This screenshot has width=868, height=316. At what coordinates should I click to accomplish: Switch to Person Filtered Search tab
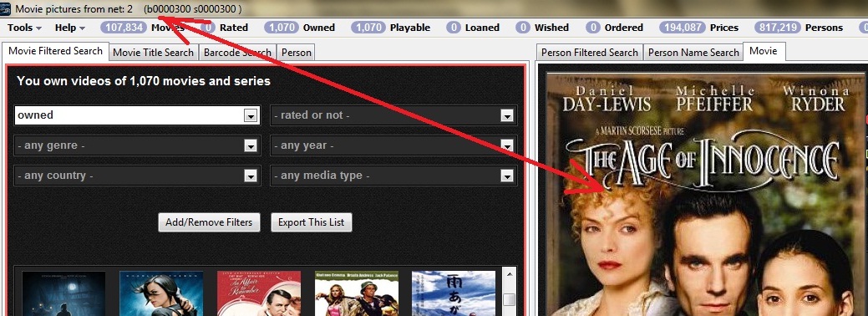pos(590,53)
